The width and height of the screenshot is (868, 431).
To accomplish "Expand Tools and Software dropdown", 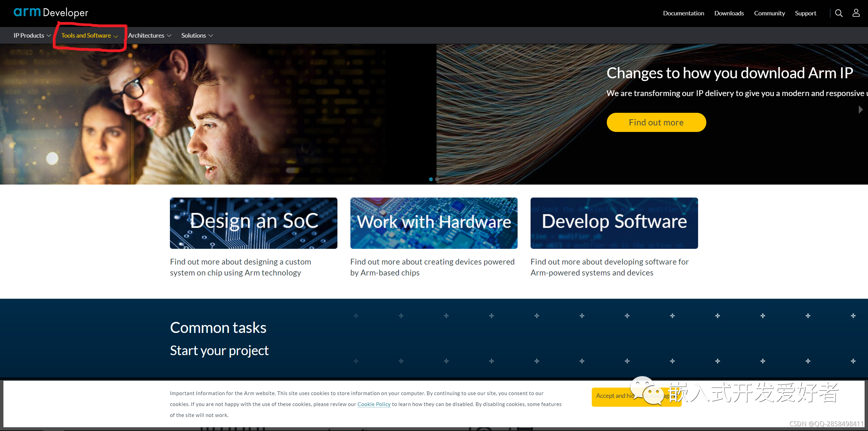I will 89,36.
